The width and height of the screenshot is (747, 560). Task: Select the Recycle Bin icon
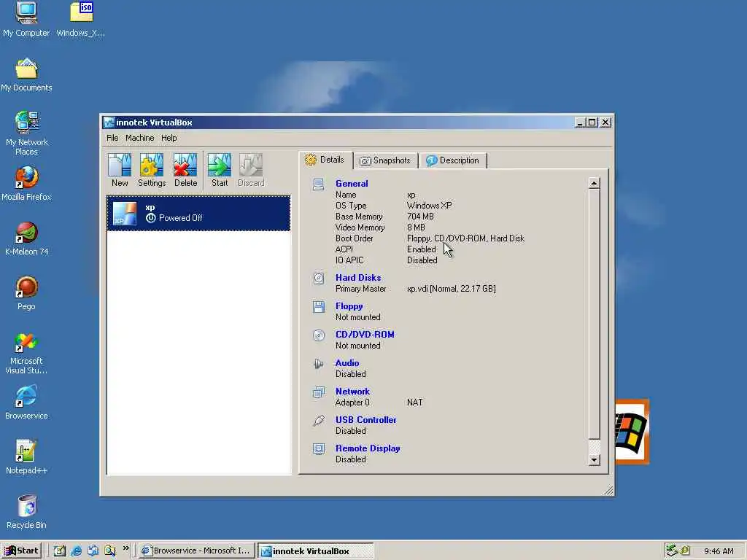coord(26,512)
